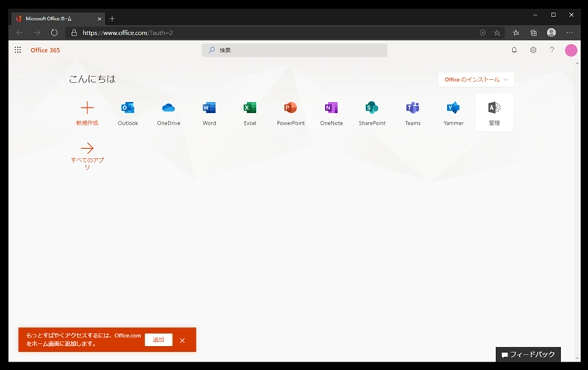
Task: Maximize the browser window
Action: 553,15
